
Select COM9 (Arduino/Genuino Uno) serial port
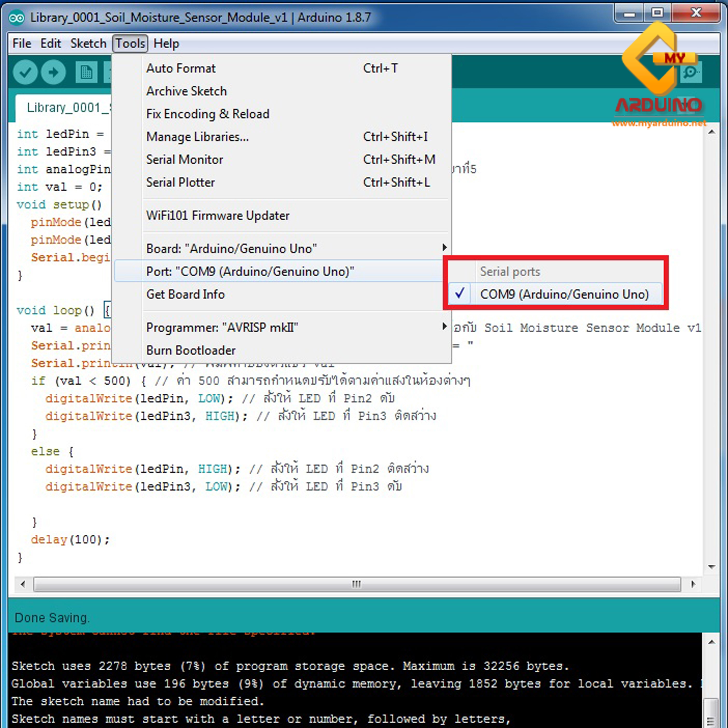[564, 294]
